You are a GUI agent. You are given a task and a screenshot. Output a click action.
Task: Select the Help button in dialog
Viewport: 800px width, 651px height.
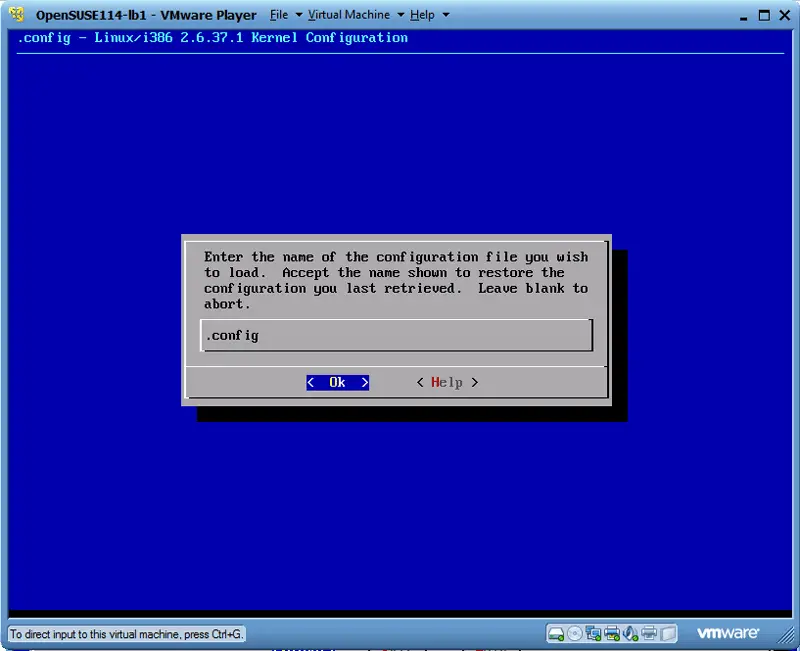point(447,382)
